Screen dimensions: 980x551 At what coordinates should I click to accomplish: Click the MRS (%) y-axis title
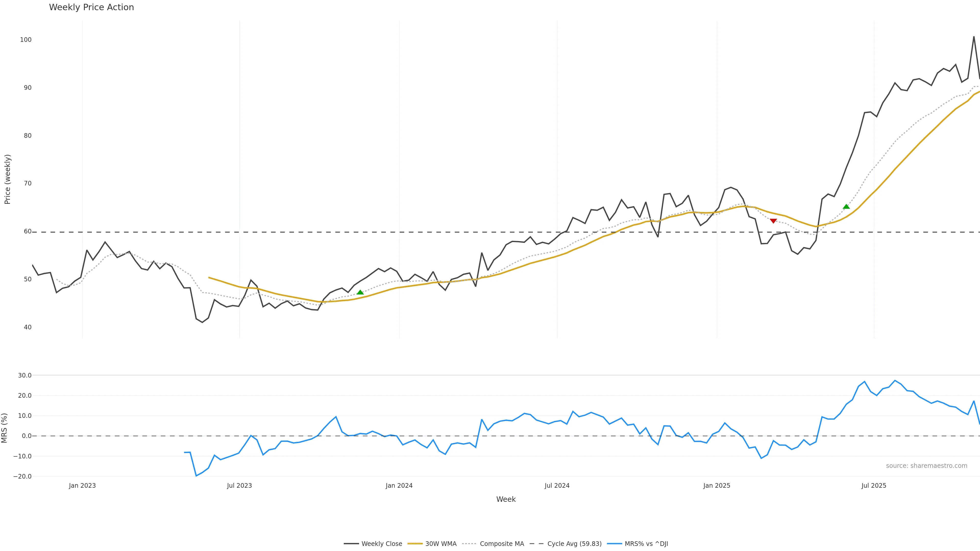[x=5, y=428]
